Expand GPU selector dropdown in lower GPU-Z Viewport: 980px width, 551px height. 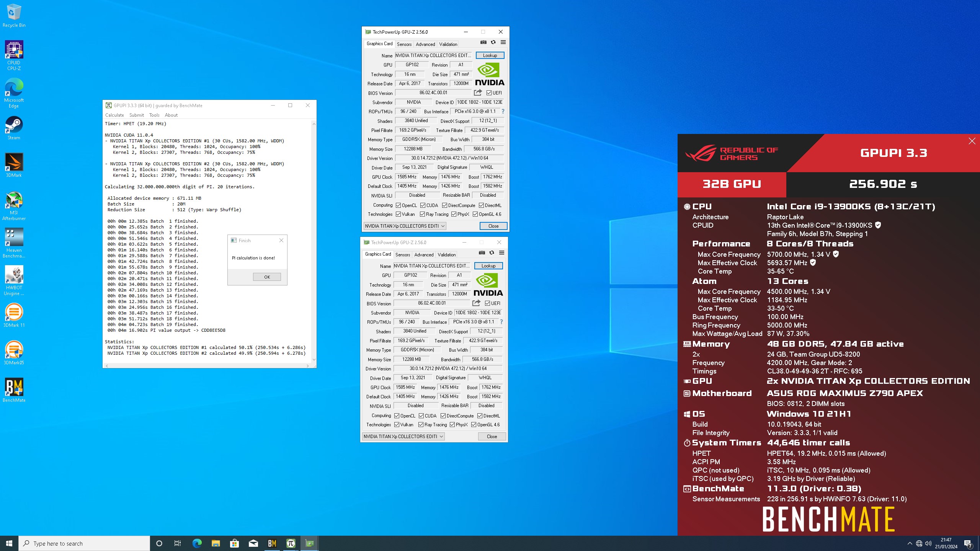coord(441,437)
